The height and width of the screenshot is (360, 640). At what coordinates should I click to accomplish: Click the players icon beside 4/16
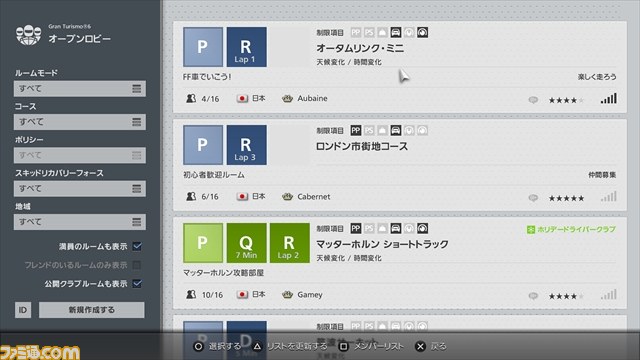pyautogui.click(x=191, y=98)
